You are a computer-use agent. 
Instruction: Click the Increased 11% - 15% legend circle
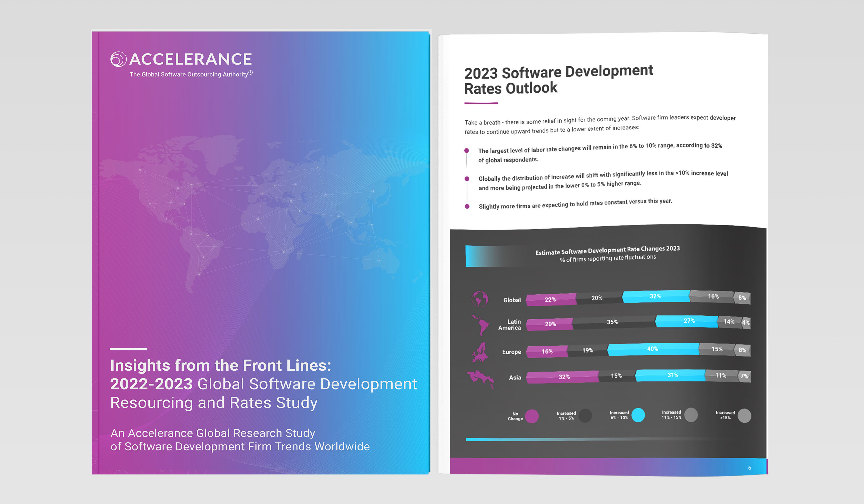(691, 415)
